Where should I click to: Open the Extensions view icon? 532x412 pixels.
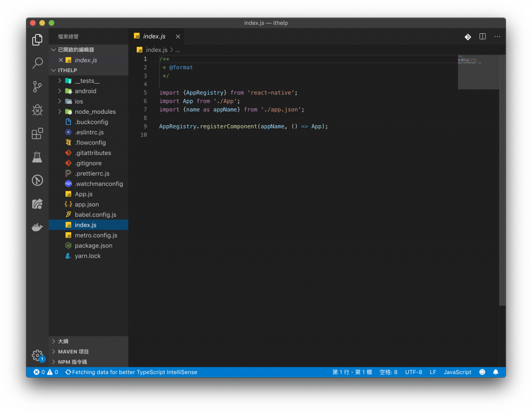coord(37,134)
